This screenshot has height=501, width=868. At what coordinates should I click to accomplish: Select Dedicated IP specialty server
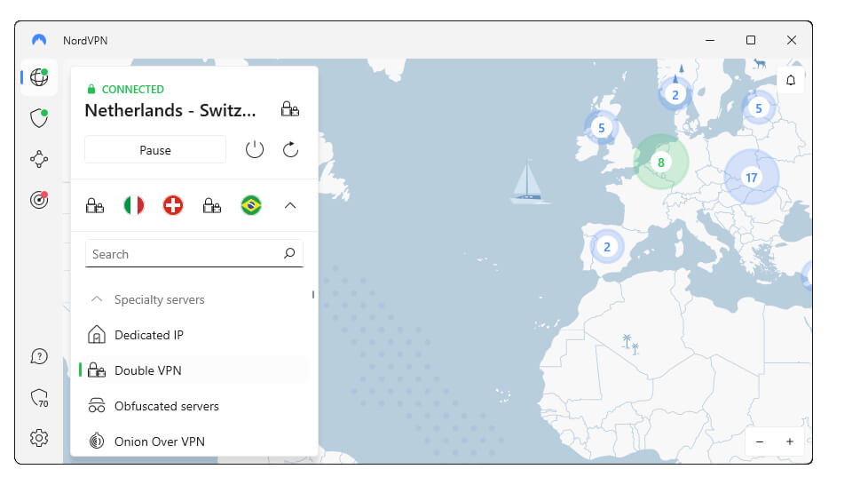pos(194,335)
